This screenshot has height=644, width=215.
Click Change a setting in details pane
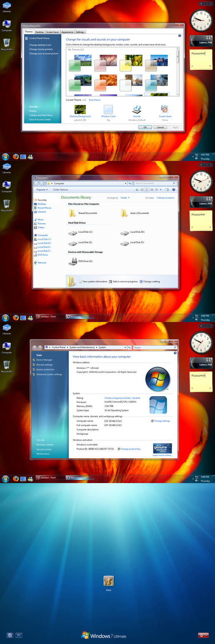tap(150, 281)
